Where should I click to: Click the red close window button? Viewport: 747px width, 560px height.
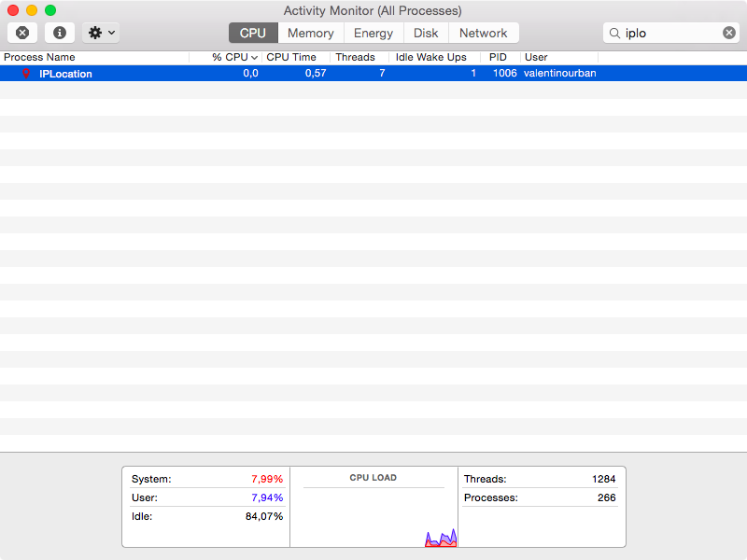click(x=13, y=10)
